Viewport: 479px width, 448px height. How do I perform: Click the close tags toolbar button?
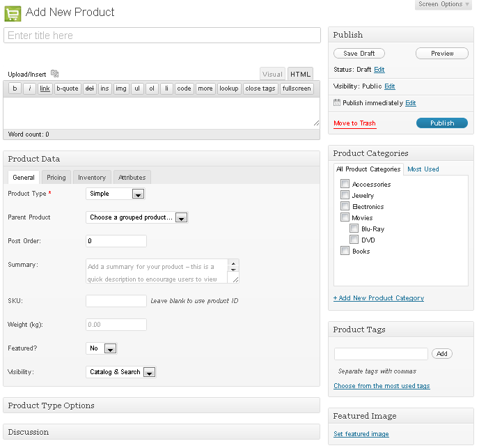pos(260,88)
